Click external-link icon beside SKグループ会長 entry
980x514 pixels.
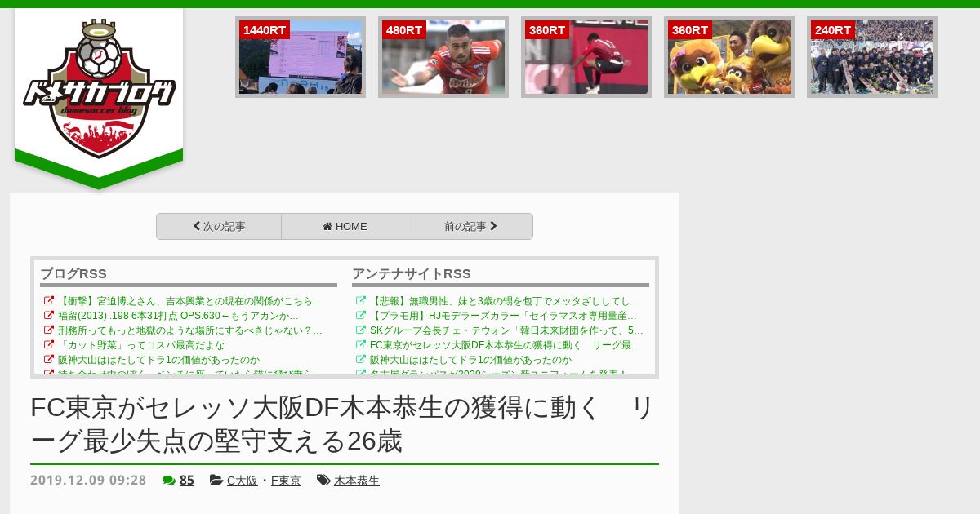[361, 330]
